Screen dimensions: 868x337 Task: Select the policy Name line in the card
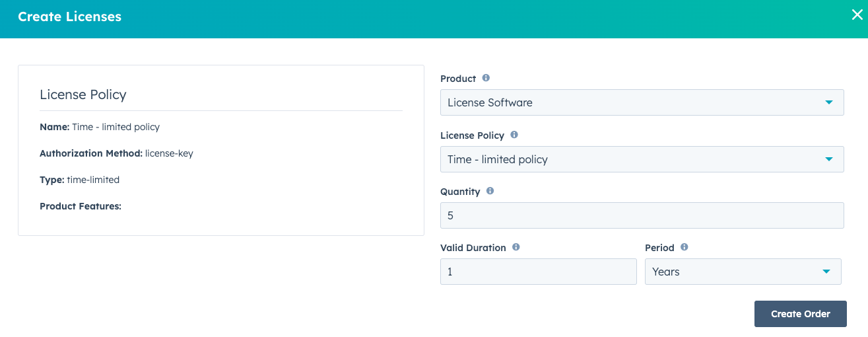click(x=100, y=127)
